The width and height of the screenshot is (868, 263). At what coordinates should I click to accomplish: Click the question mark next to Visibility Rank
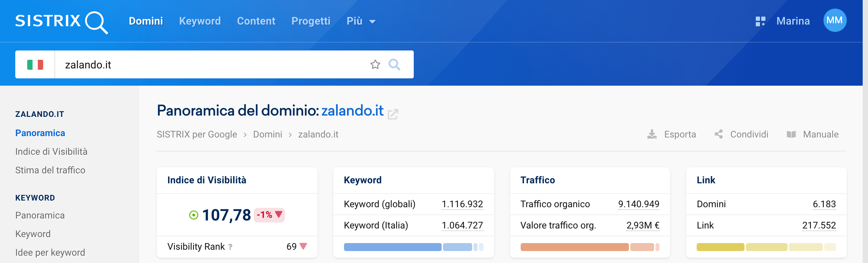pyautogui.click(x=230, y=247)
